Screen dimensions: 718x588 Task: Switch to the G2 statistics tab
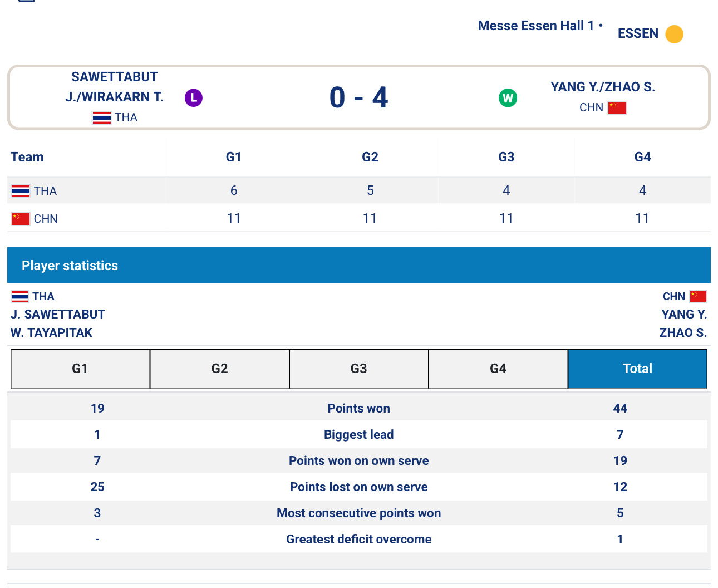[219, 369]
